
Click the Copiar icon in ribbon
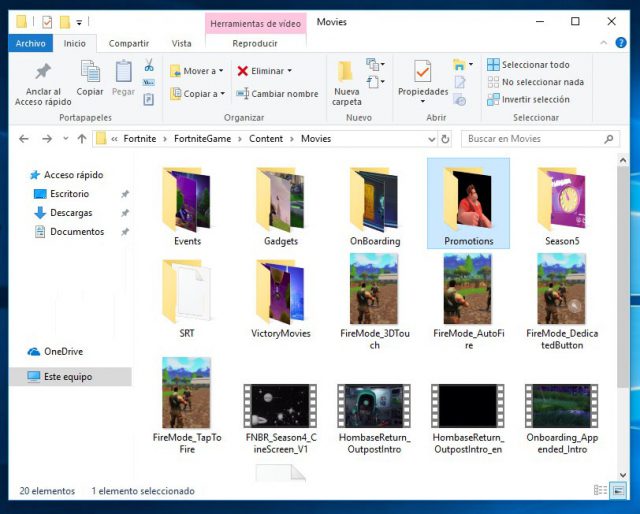90,78
